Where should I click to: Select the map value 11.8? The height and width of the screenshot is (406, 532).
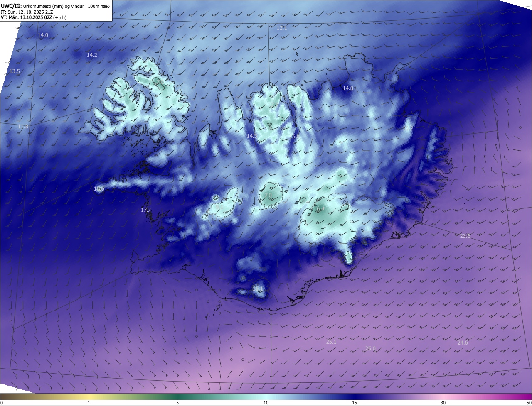23,126
